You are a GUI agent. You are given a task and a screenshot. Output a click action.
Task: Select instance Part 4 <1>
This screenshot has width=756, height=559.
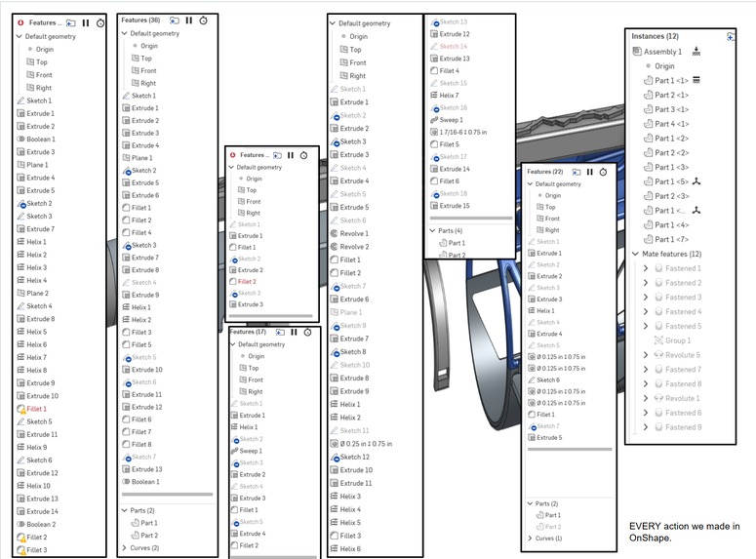click(672, 124)
